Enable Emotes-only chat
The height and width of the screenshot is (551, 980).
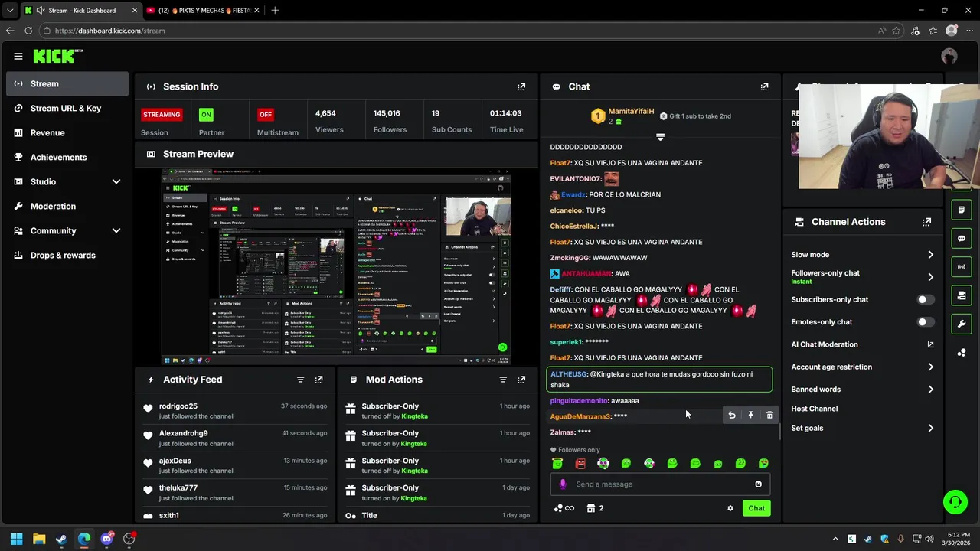[926, 321]
